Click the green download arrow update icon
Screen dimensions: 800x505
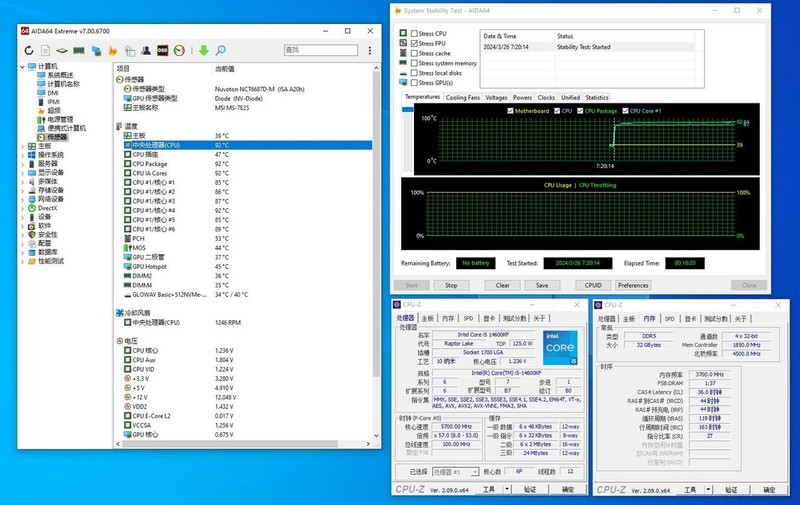pyautogui.click(x=203, y=50)
